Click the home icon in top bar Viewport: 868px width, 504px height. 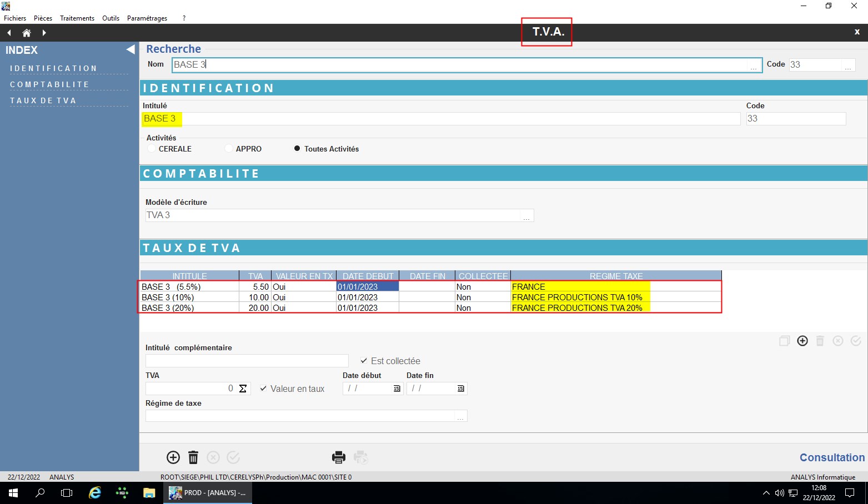26,33
